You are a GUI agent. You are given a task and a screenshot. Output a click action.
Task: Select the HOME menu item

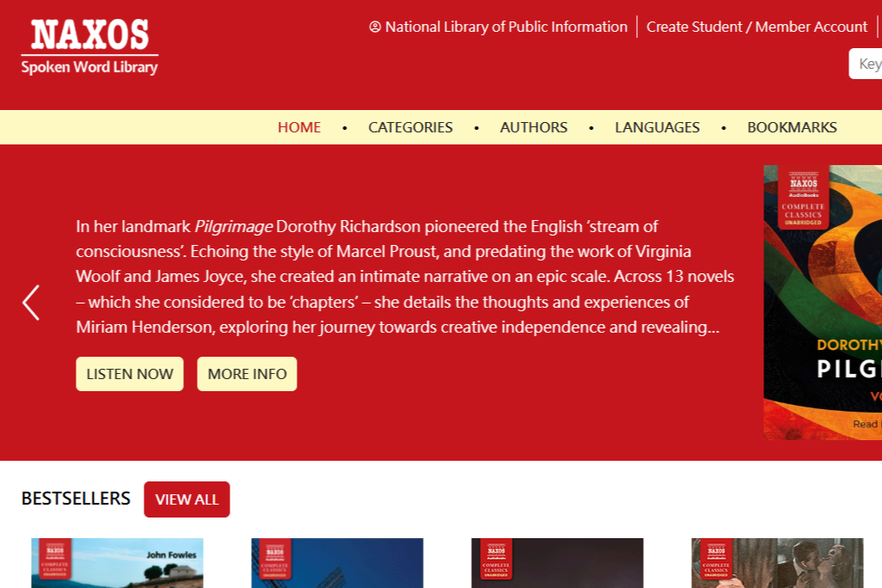tap(299, 127)
